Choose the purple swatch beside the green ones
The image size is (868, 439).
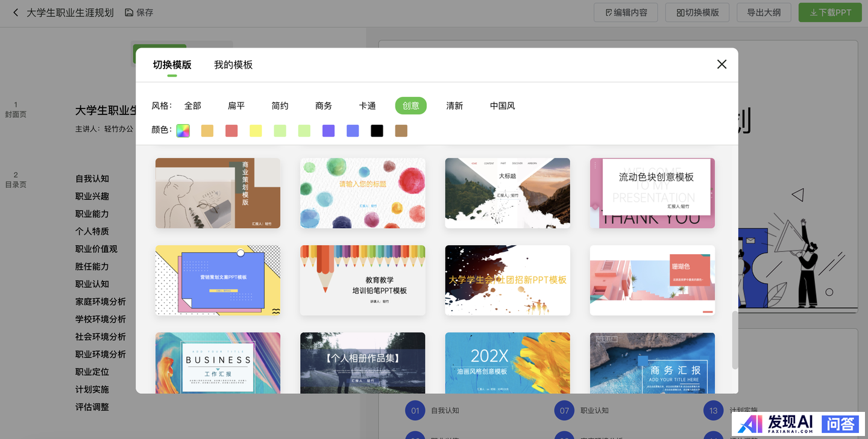click(329, 131)
